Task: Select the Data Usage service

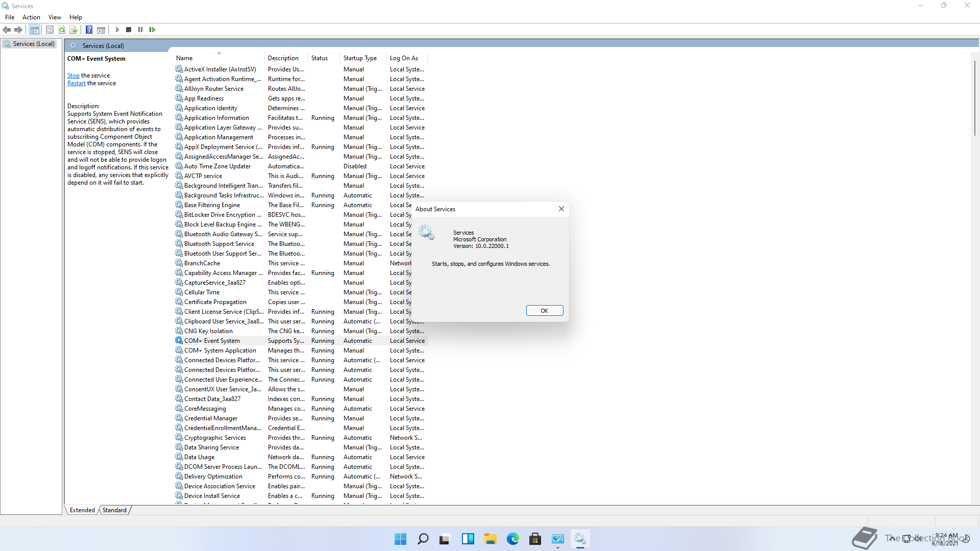Action: coord(300,457)
